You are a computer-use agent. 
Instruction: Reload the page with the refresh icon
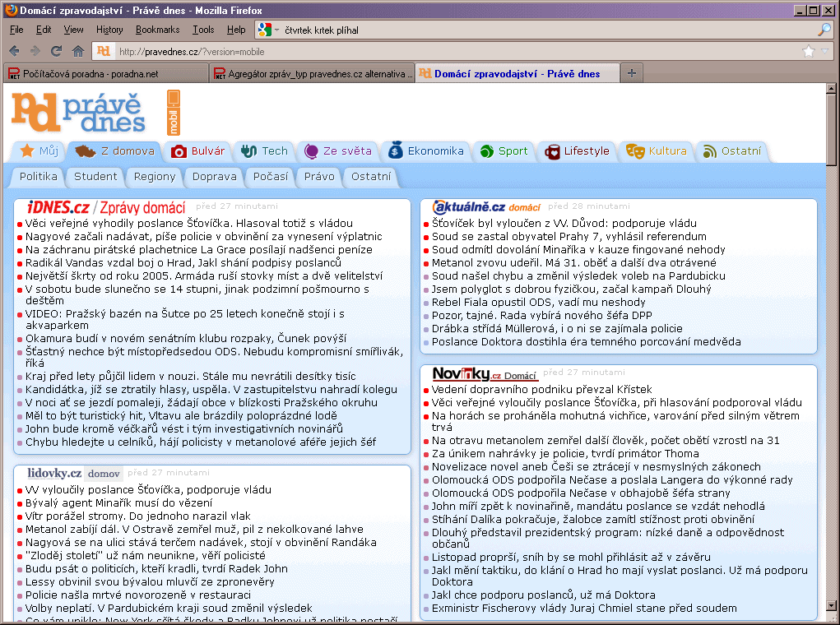pos(56,51)
